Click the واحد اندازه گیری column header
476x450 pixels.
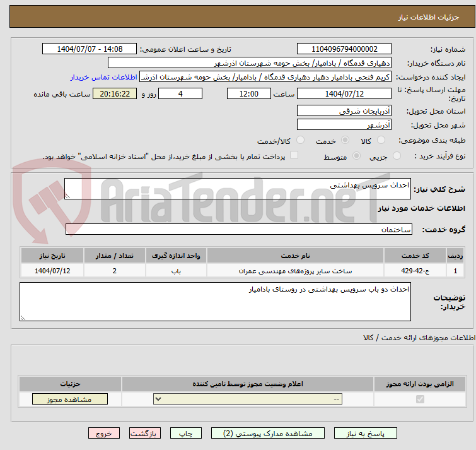176,256
